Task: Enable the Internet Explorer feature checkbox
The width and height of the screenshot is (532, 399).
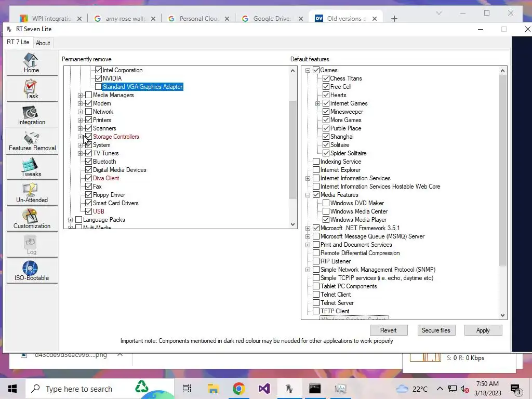Action: click(x=316, y=170)
